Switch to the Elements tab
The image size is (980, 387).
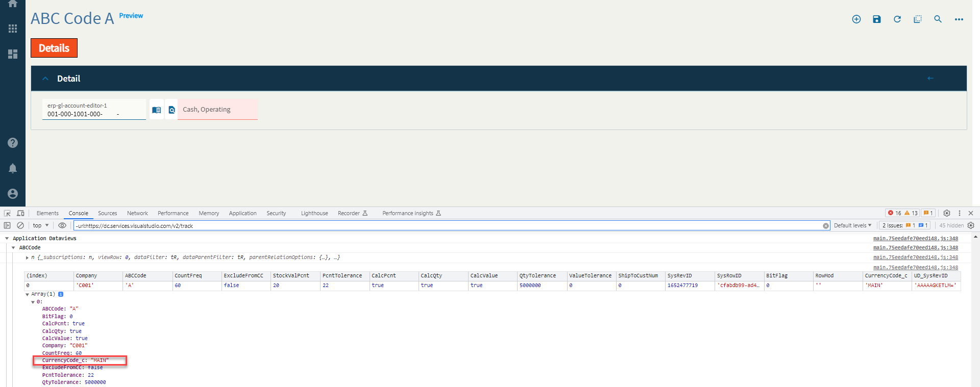[x=47, y=213]
